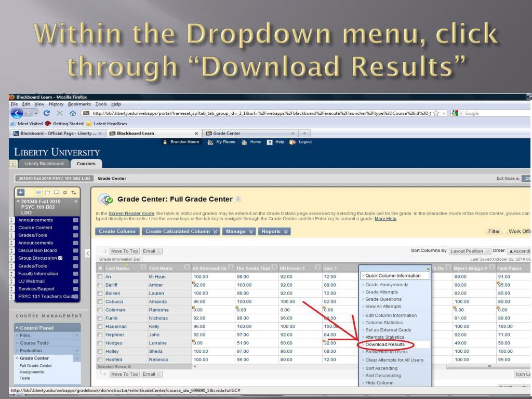Screen dimensions: 532x399
Task: Click the Most Visited bookmark
Action: [26, 124]
